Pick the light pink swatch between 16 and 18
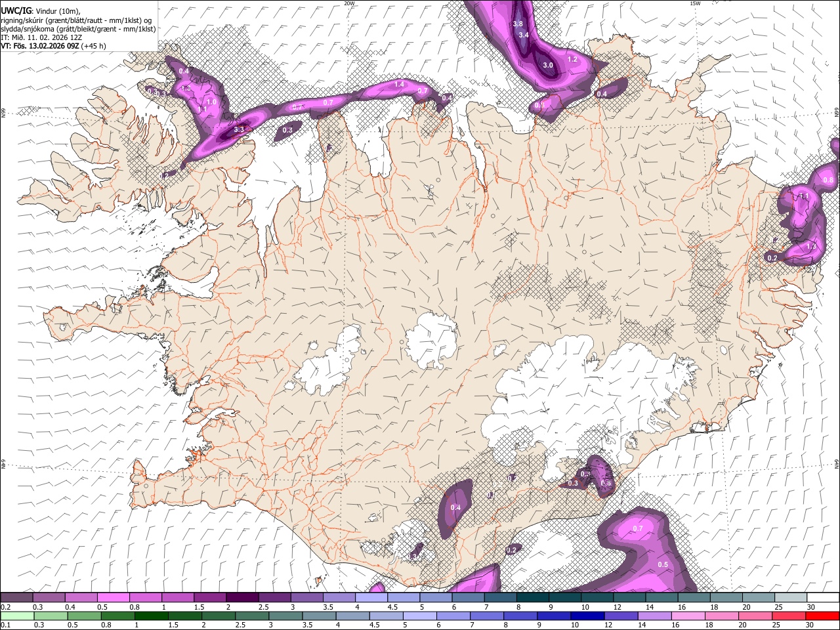Screen dimensions: 840x630 [x=687, y=616]
